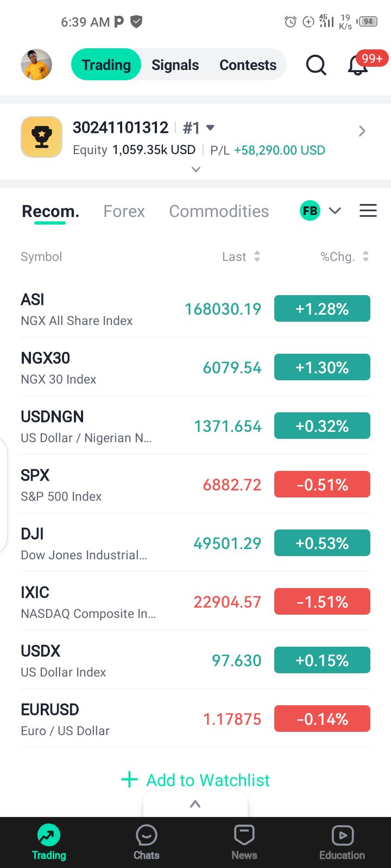391x868 pixels.
Task: Select the Commodities category tab
Action: point(219,211)
